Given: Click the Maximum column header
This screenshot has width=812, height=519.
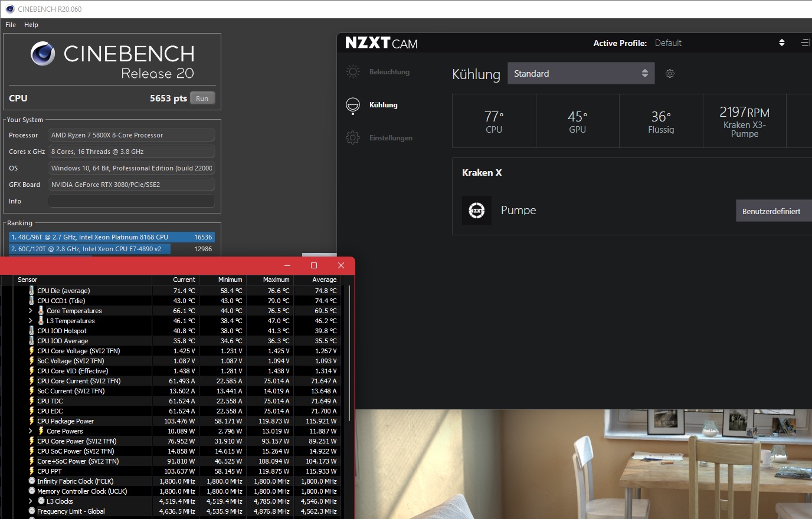Looking at the screenshot, I should [x=270, y=280].
